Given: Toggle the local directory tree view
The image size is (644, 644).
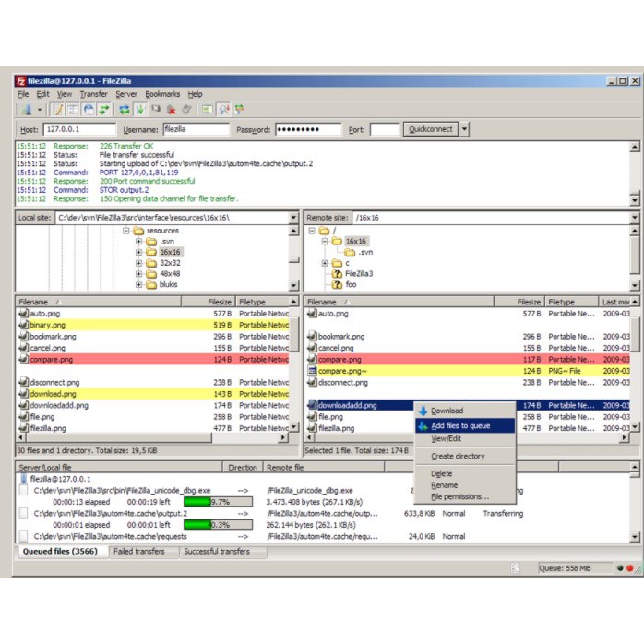Looking at the screenshot, I should click(x=73, y=110).
